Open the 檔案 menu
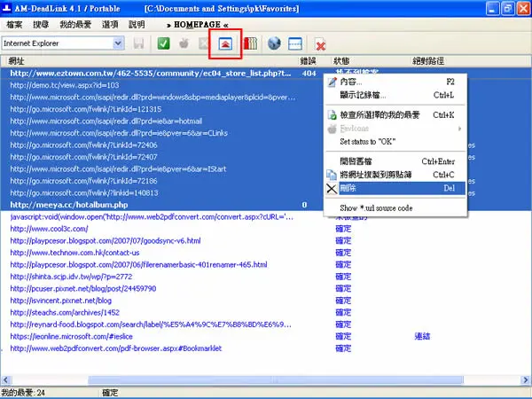 click(x=14, y=25)
